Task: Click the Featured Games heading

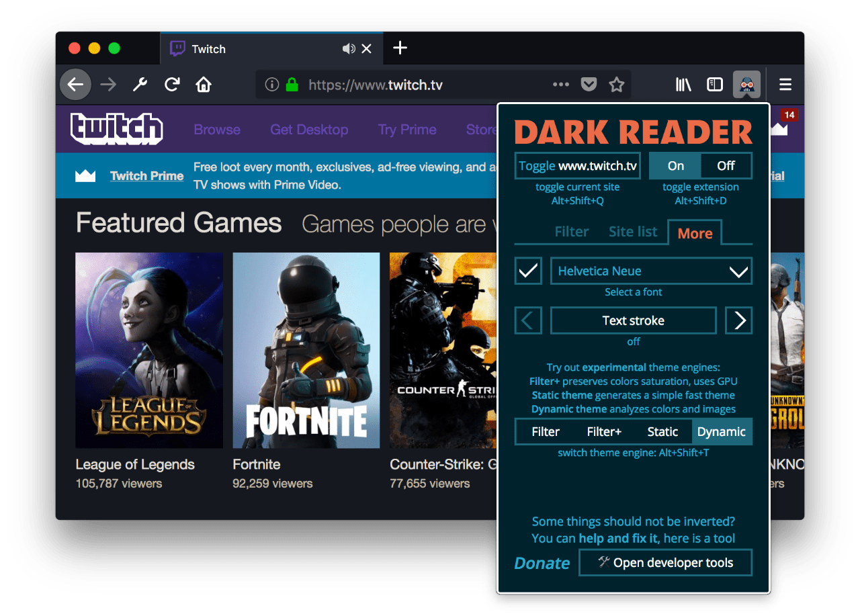Action: coord(179,223)
